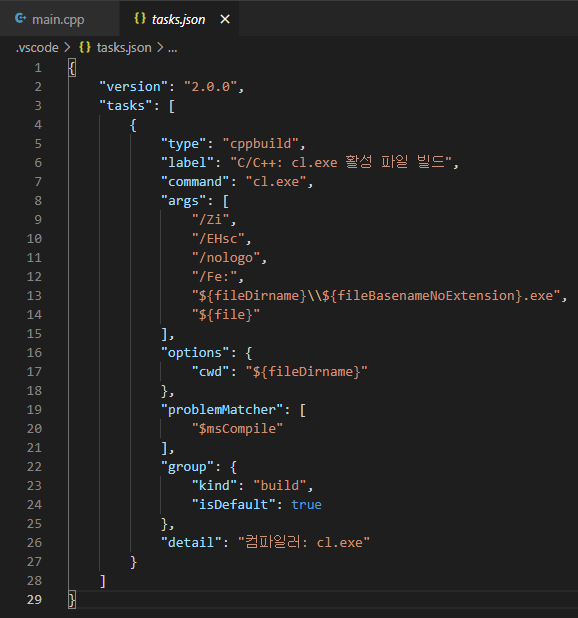The height and width of the screenshot is (618, 578).
Task: Click the closing bracket on line 28
Action: coord(103,581)
